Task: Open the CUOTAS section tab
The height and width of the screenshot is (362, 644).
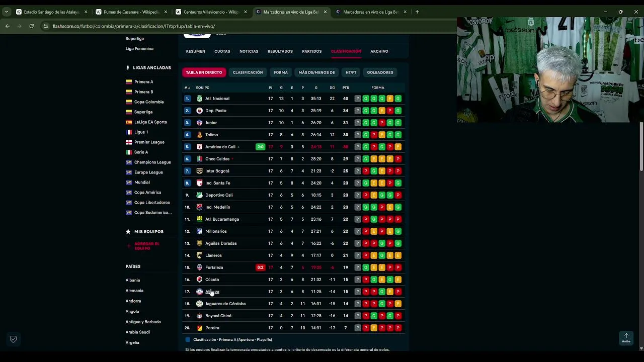Action: (x=222, y=51)
